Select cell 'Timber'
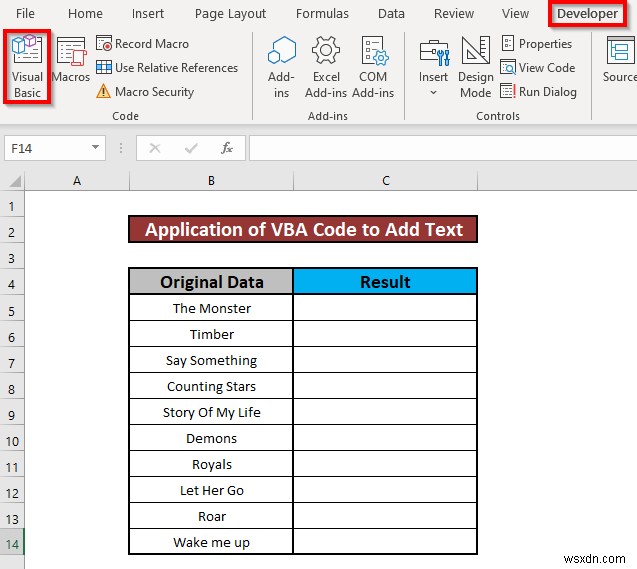The image size is (637, 569). click(x=211, y=334)
